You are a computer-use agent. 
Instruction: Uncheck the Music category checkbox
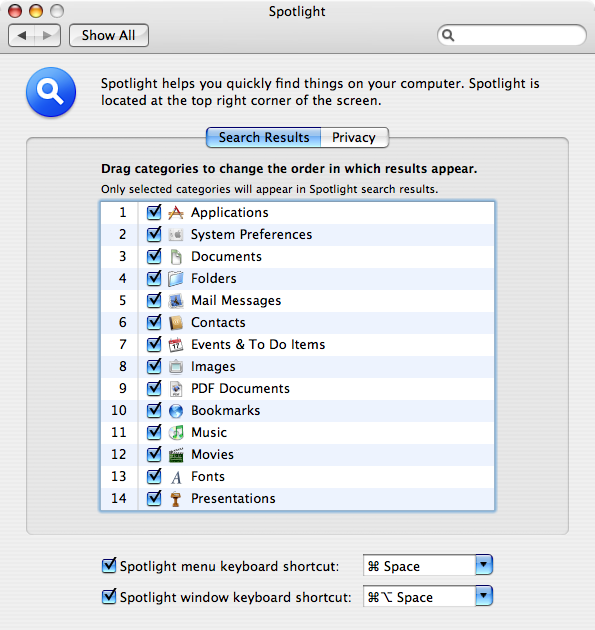tap(154, 432)
